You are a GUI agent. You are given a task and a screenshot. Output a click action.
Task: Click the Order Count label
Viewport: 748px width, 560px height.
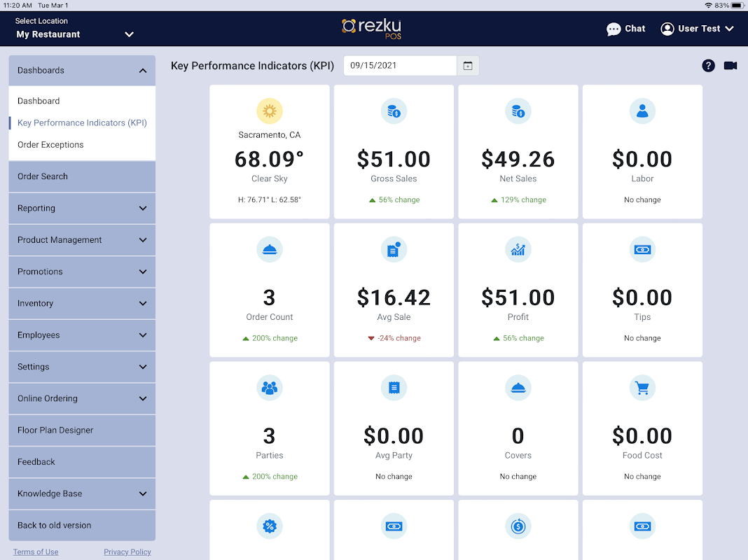[270, 317]
